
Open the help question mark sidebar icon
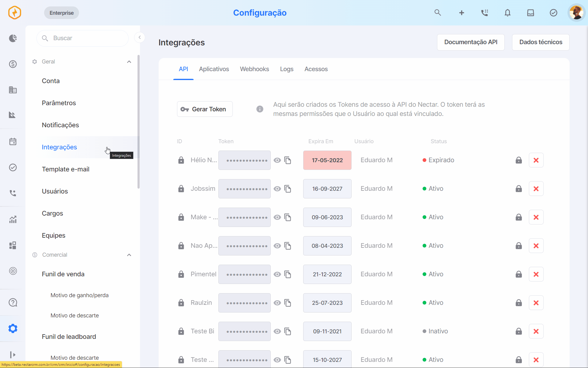click(13, 302)
